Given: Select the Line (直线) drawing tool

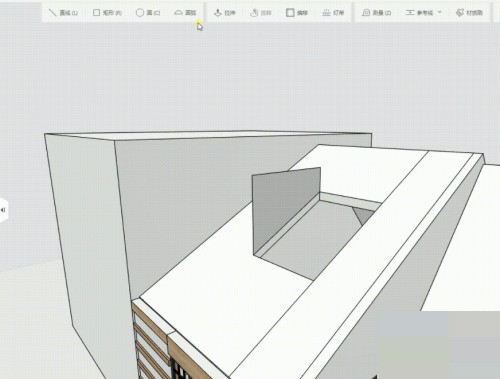Looking at the screenshot, I should [x=63, y=13].
